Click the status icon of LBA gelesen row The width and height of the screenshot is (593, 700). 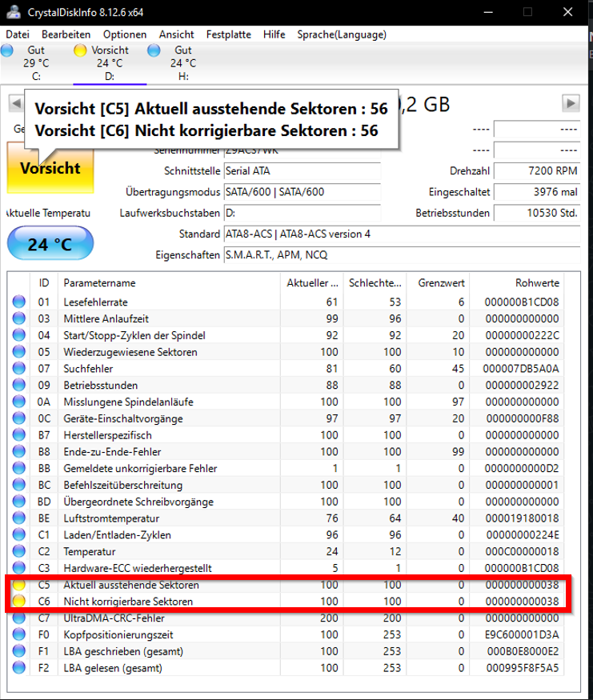tap(18, 667)
